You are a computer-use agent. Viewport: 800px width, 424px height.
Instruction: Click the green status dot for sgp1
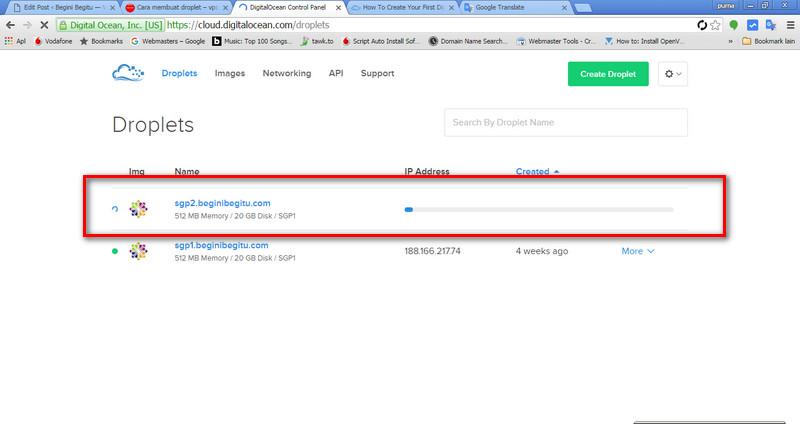click(115, 251)
